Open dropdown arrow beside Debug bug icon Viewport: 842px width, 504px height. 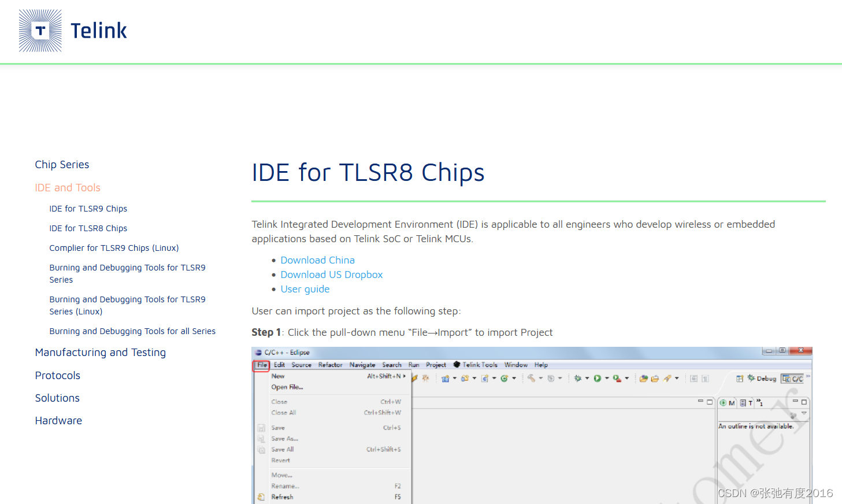(x=587, y=379)
